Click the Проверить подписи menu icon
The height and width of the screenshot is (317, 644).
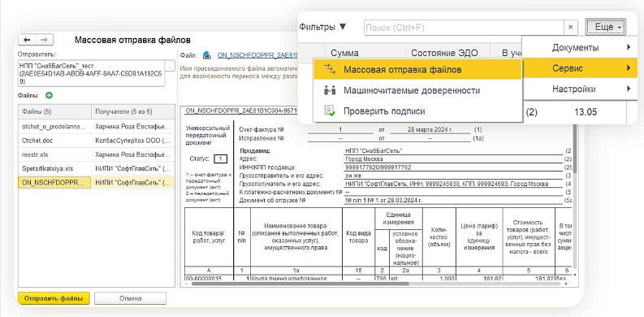pyautogui.click(x=330, y=111)
